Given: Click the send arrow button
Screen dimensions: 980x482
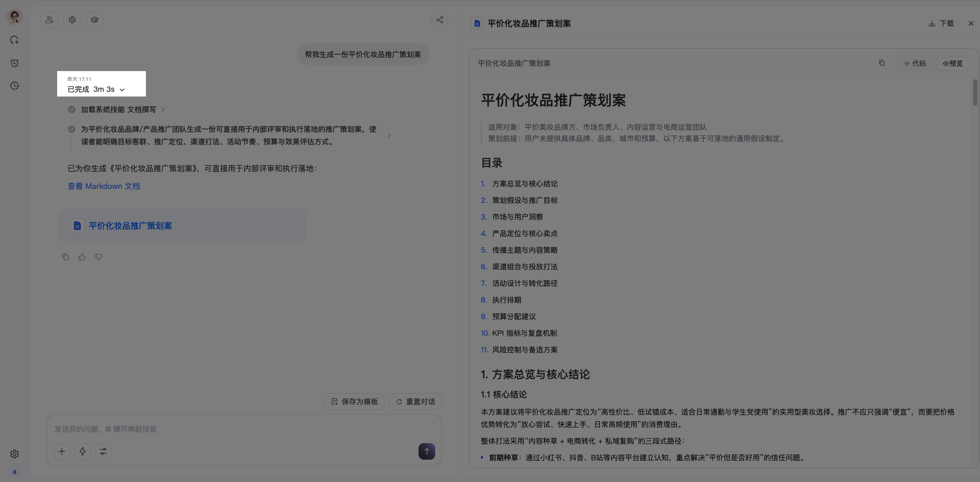Looking at the screenshot, I should [427, 451].
